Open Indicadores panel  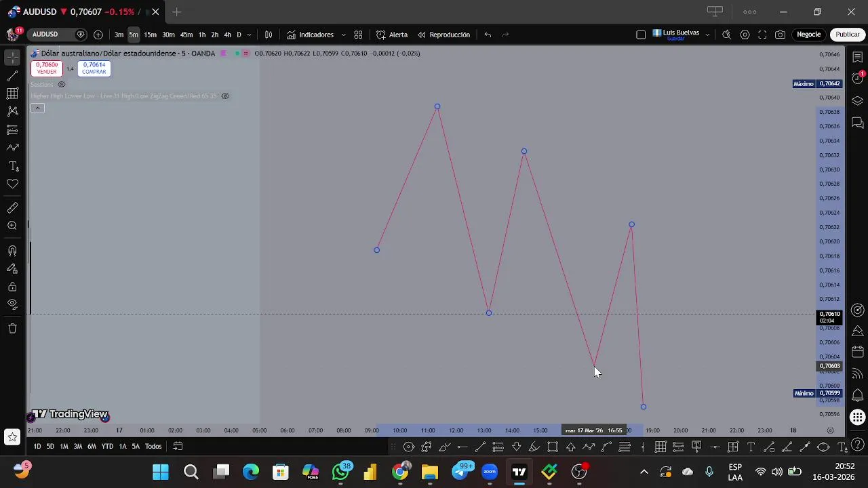click(x=311, y=35)
